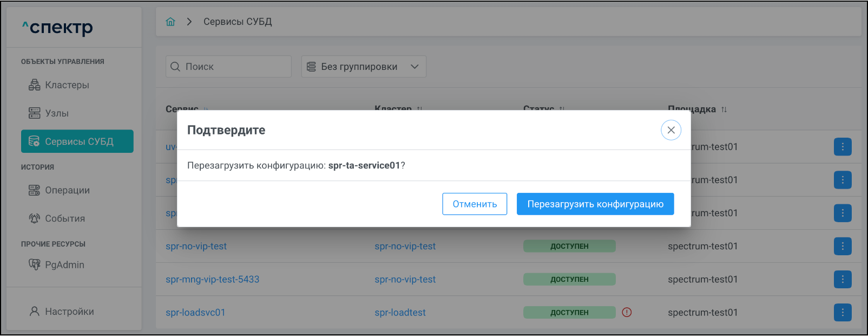Open Настройки at sidebar bottom
Image resolution: width=868 pixels, height=336 pixels.
click(x=69, y=312)
